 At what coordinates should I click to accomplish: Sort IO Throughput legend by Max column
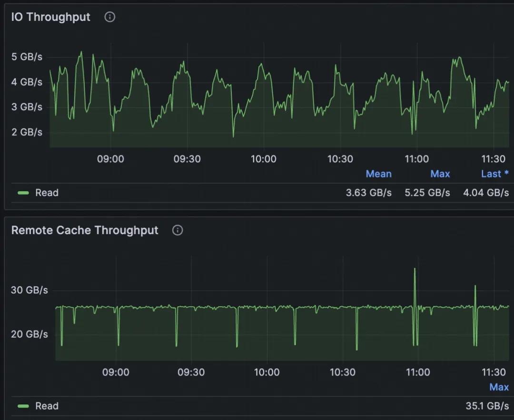click(x=440, y=174)
